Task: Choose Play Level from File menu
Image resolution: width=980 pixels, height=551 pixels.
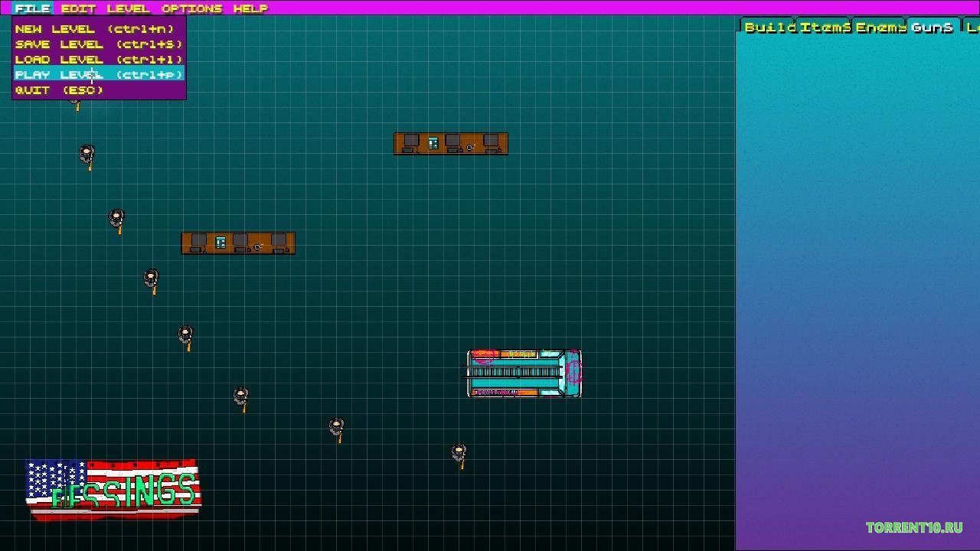Action: pos(99,74)
